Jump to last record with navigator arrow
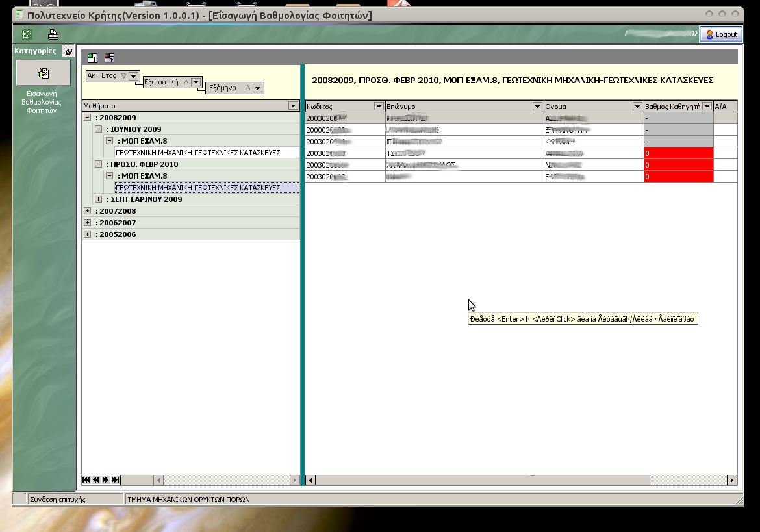 116,480
